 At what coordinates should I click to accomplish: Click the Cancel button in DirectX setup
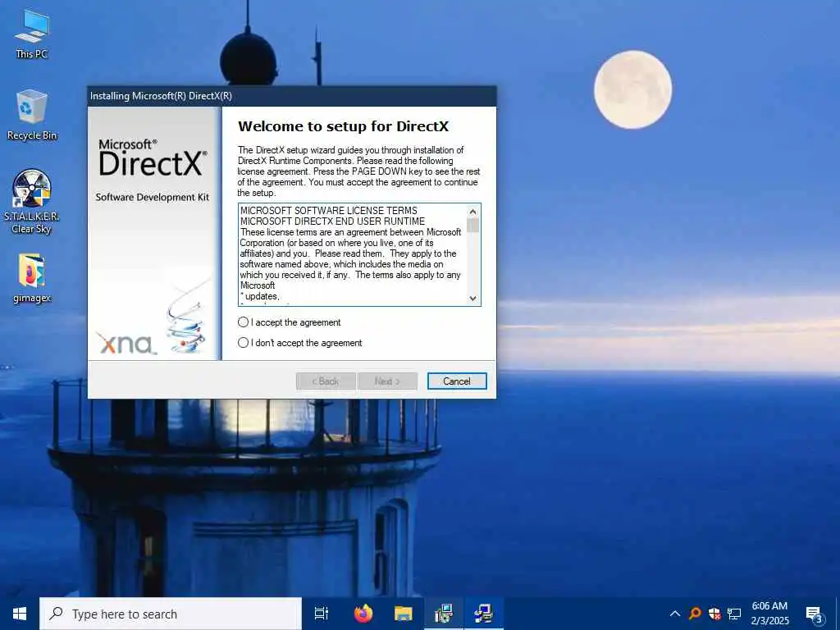click(x=456, y=381)
